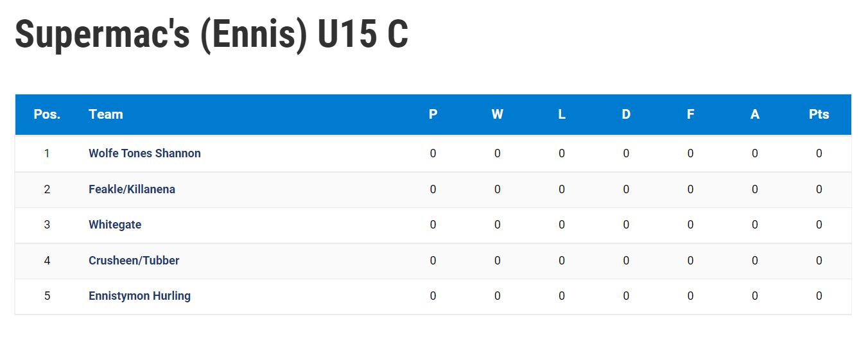Click the Pts column header
The image size is (868, 346).
click(819, 114)
